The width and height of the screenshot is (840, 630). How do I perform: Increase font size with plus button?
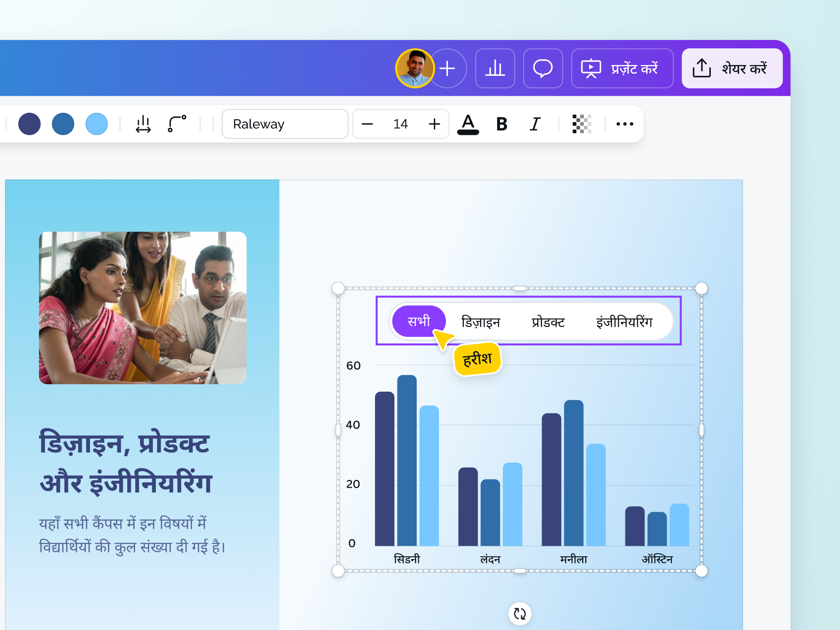coord(434,124)
